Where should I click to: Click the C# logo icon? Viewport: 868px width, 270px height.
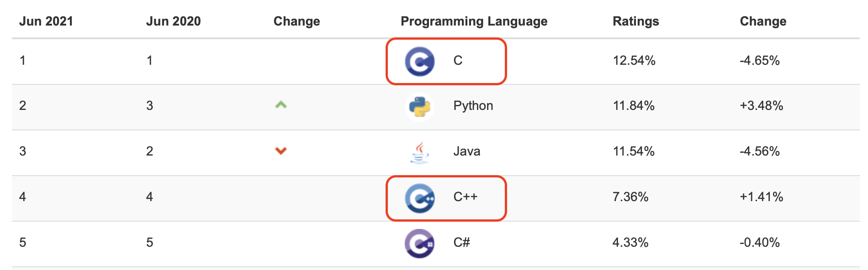click(x=419, y=244)
